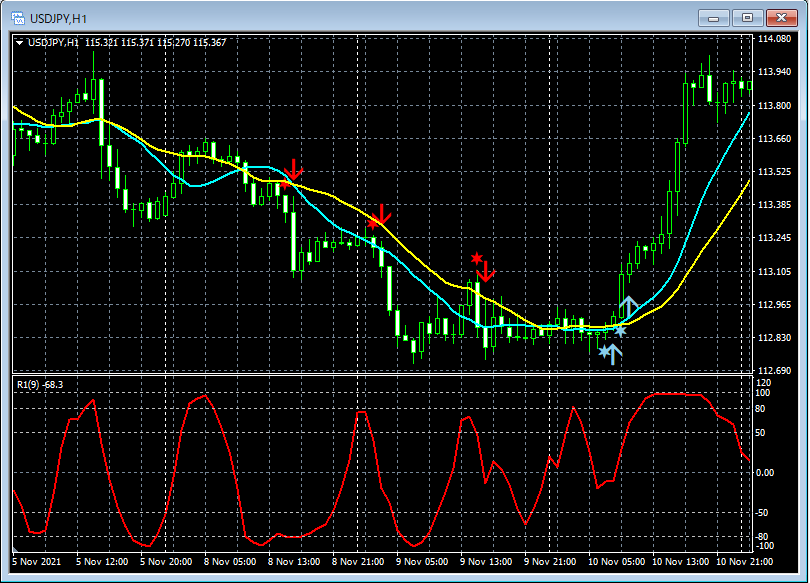Click the 8 Nov 21:00 time label
Viewport: 810px width, 583px height.
click(x=358, y=562)
